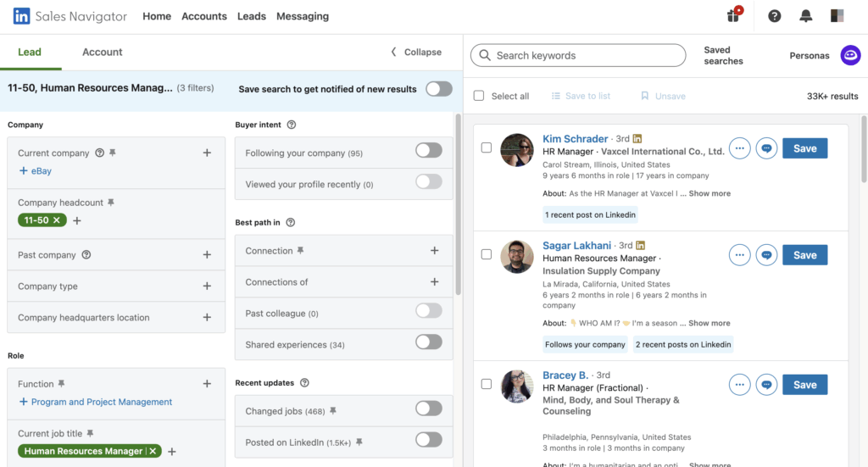
Task: Message Sagar Lakhani via chat icon
Action: pyautogui.click(x=766, y=255)
